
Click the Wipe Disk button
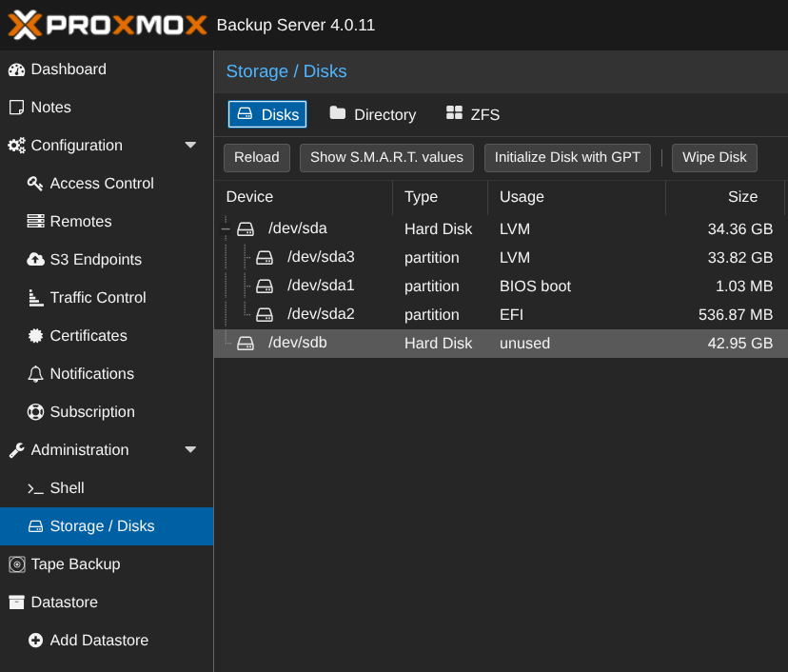(x=714, y=157)
